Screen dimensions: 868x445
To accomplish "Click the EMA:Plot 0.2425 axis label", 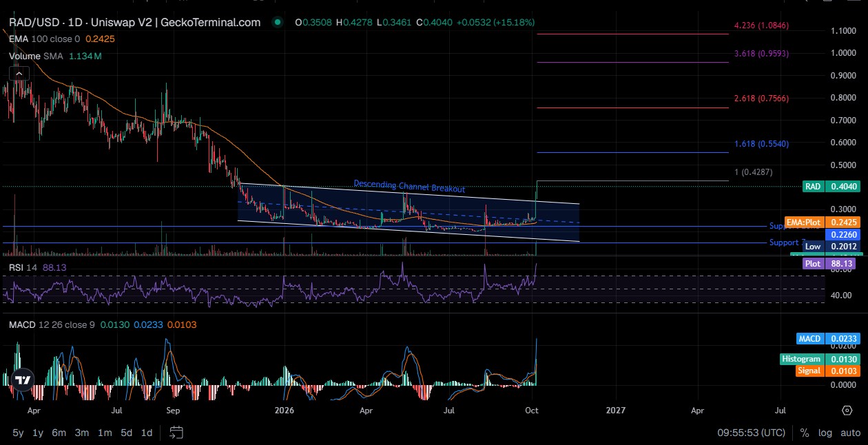I will pos(823,222).
